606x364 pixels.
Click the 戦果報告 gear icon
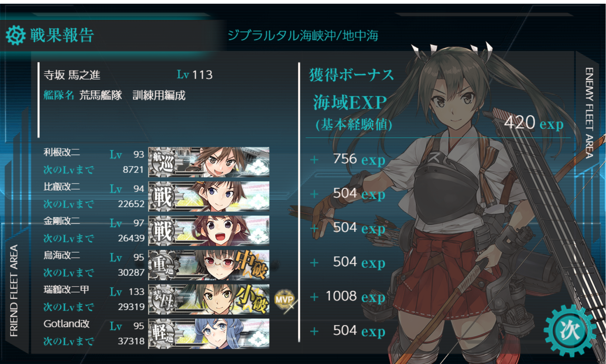point(15,35)
